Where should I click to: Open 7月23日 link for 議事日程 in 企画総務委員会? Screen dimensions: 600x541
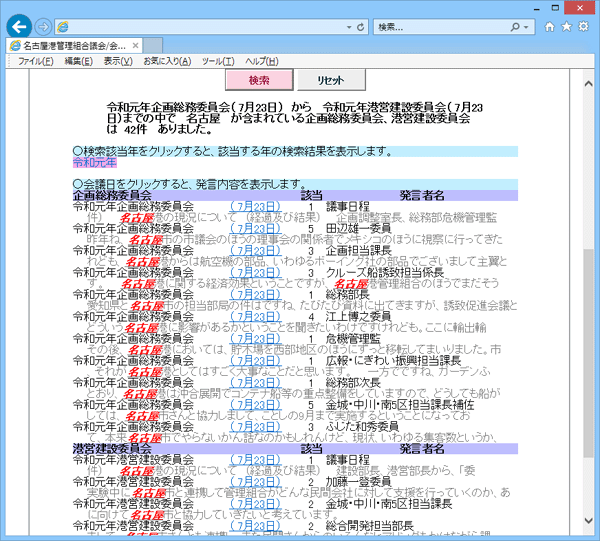[256, 207]
